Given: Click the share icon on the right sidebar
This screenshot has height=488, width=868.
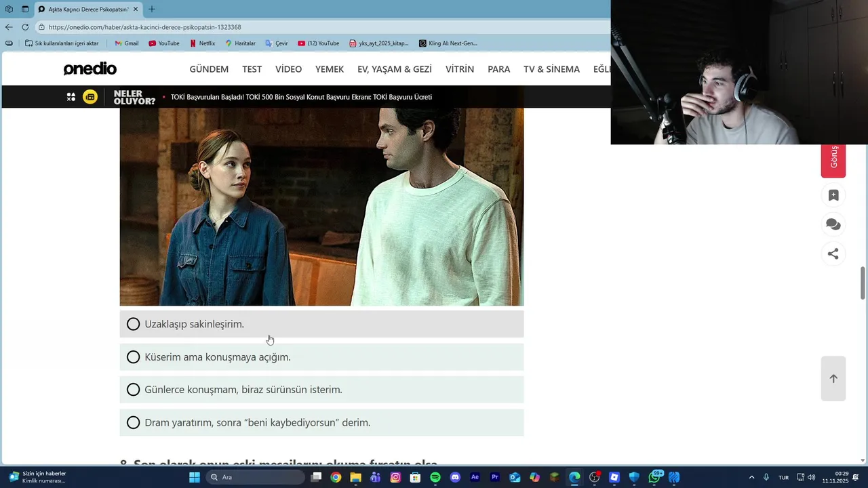Looking at the screenshot, I should pos(833,253).
